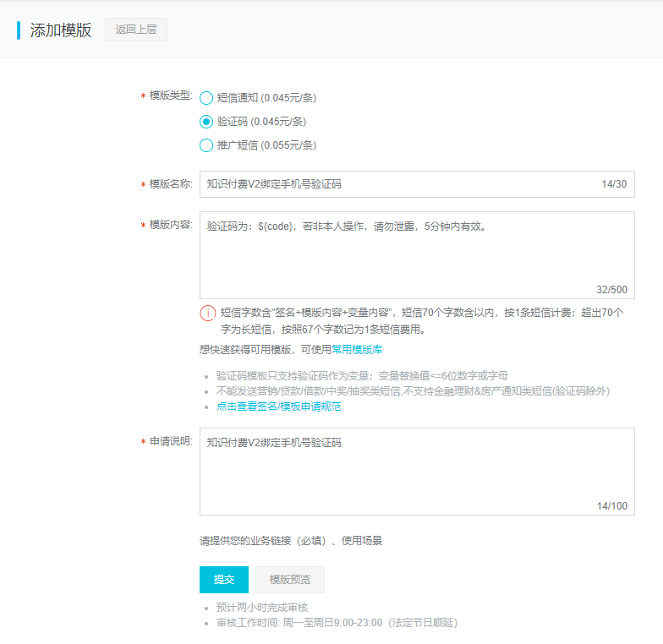Click the 返回上层 button

135,30
